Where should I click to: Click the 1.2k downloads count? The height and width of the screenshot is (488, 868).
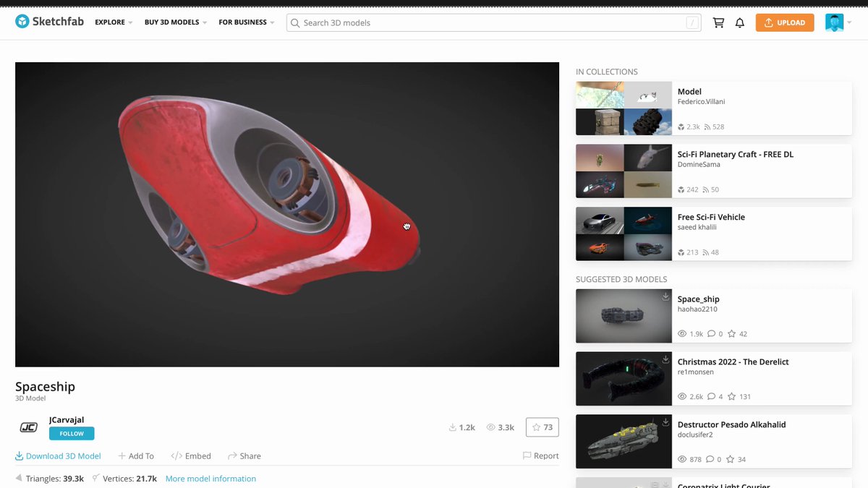(462, 427)
